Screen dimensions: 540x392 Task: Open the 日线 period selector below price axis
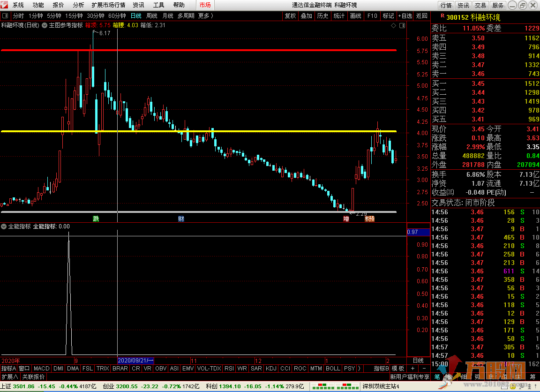pyautogui.click(x=418, y=360)
